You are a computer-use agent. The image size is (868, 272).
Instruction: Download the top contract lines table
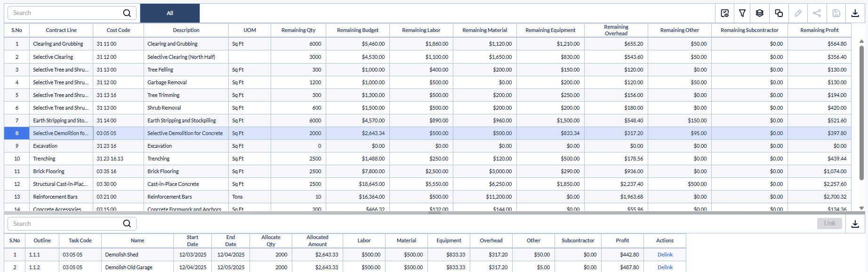click(x=855, y=13)
